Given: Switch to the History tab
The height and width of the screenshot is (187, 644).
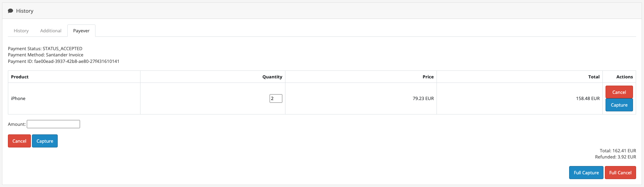Looking at the screenshot, I should tap(21, 31).
